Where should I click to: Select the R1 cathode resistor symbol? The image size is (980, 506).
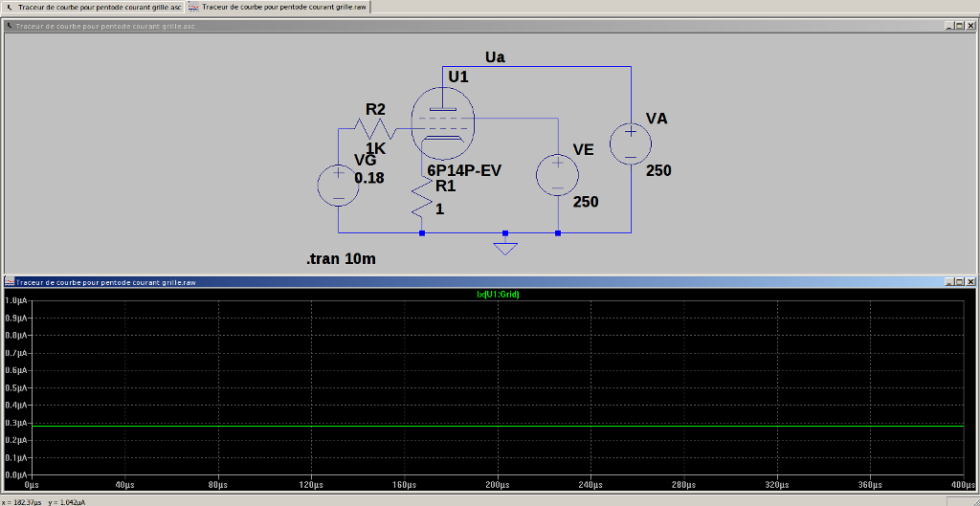pyautogui.click(x=422, y=196)
